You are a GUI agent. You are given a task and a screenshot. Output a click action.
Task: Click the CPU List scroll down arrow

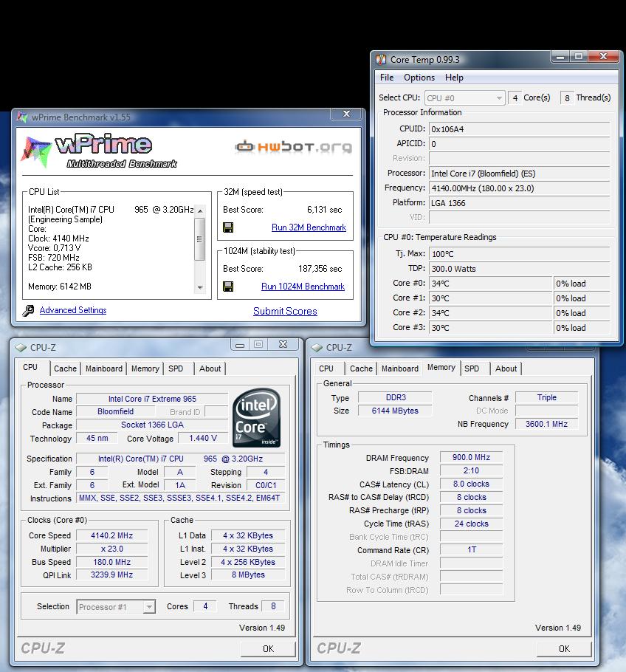pyautogui.click(x=200, y=287)
